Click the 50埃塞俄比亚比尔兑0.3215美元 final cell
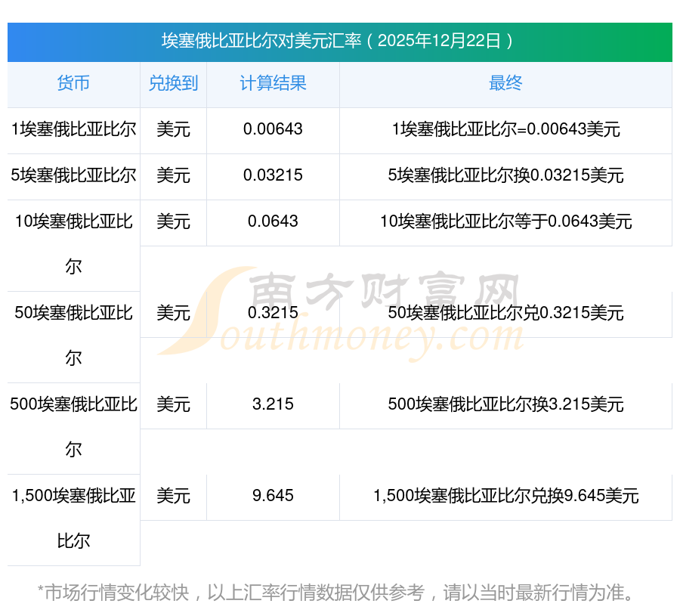680x616 pixels. [x=505, y=314]
